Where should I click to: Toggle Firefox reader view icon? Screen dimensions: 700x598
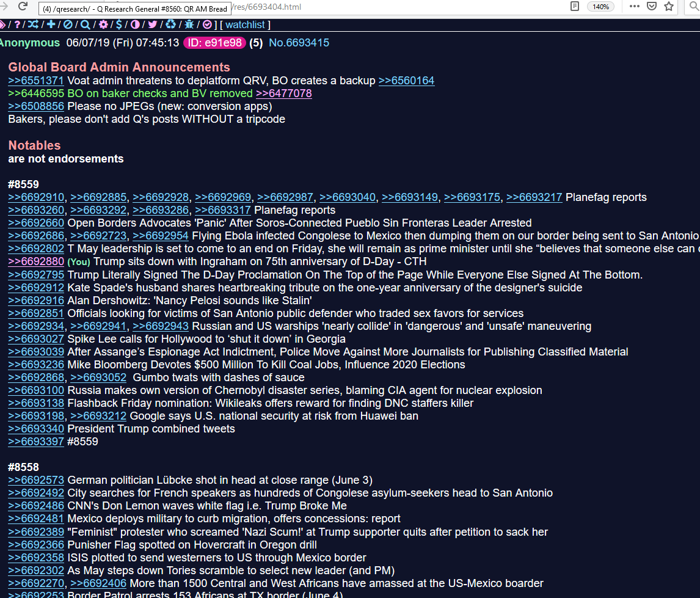coord(575,6)
